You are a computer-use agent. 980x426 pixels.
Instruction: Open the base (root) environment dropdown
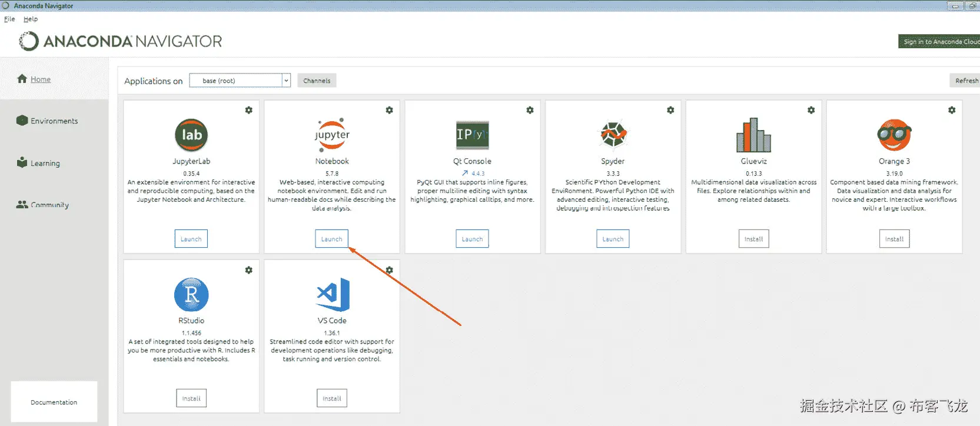coord(240,81)
